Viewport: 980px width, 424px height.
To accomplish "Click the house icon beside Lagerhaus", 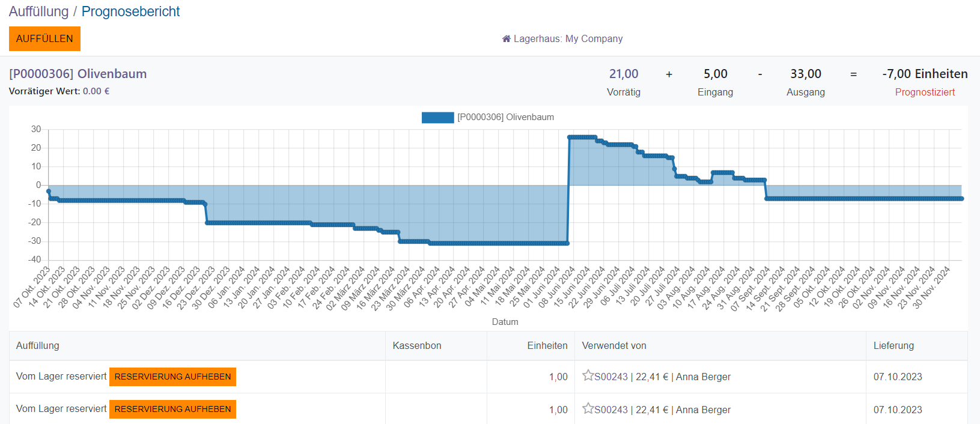I will [x=506, y=39].
